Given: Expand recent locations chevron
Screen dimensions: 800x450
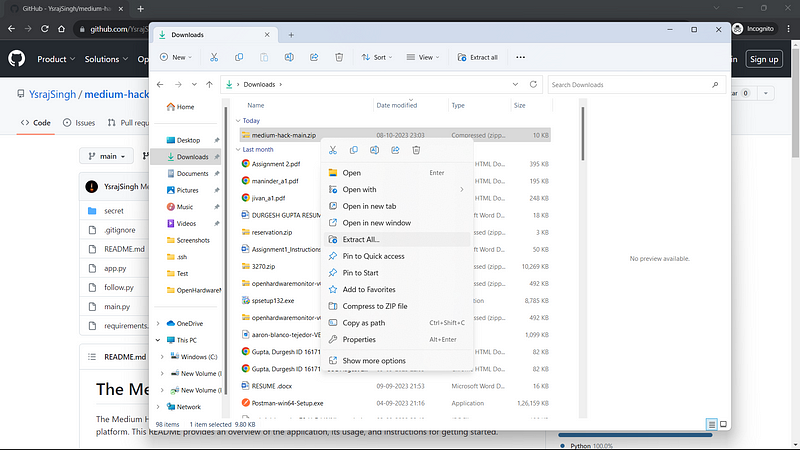Looking at the screenshot, I should click(194, 84).
